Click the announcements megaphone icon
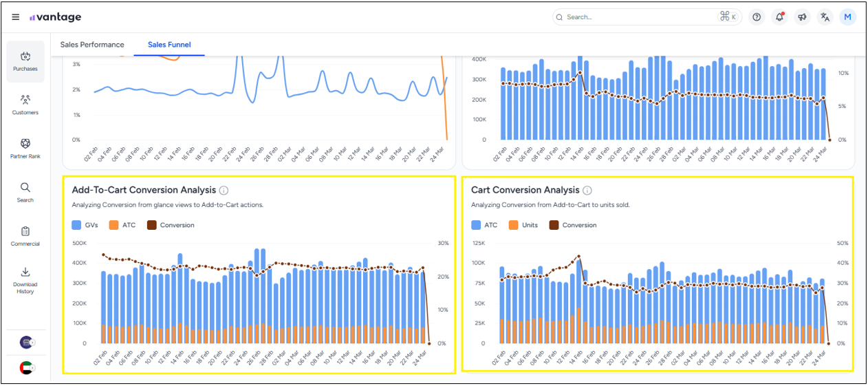Screen dimensions: 868x386 802,17
